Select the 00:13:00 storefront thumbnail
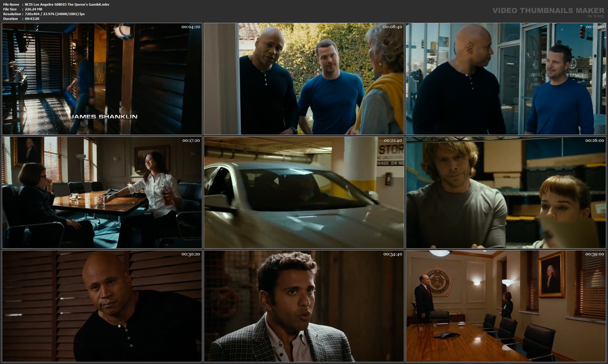The height and width of the screenshot is (364, 608). pos(506,79)
